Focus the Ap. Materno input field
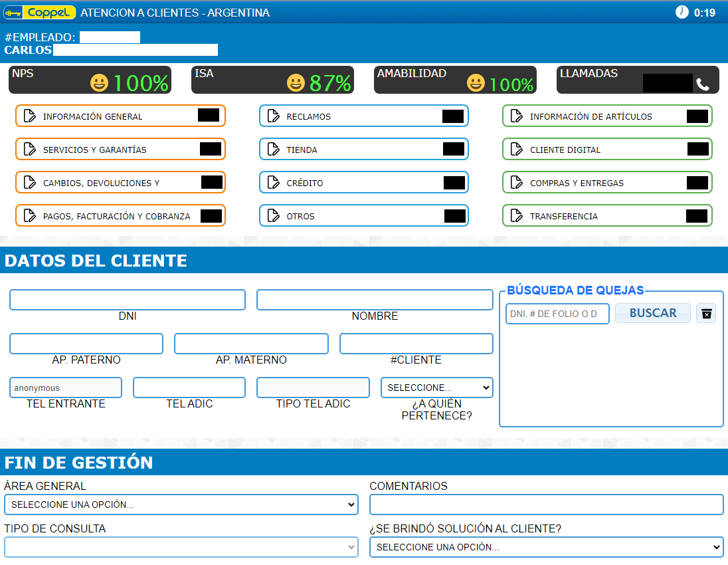The width and height of the screenshot is (728, 565). (x=251, y=344)
